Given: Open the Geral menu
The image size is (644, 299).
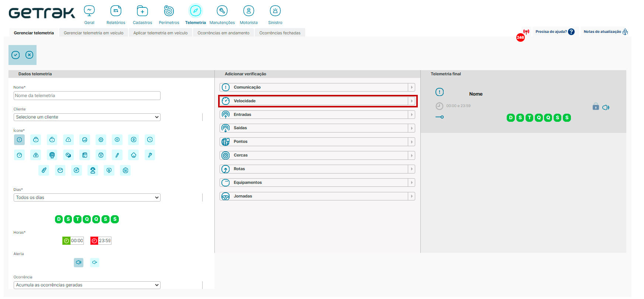Looking at the screenshot, I should tap(89, 15).
